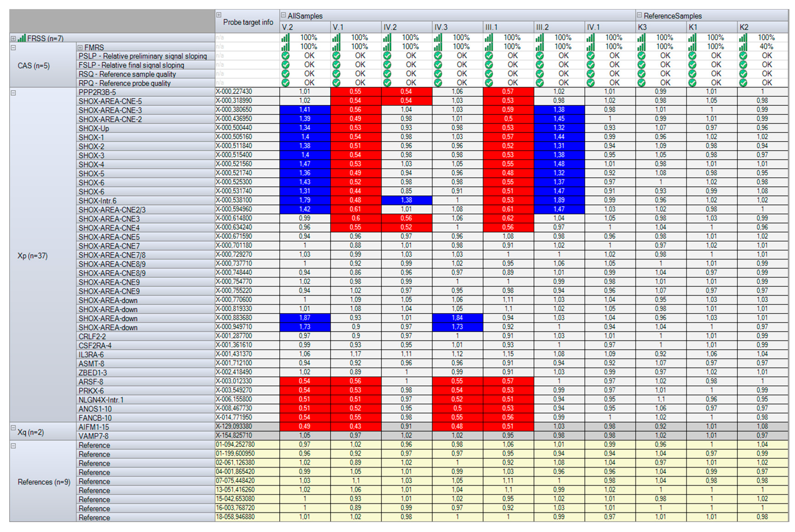
Task: Collapse the Xp (n=37) probe group
Action: [13, 93]
